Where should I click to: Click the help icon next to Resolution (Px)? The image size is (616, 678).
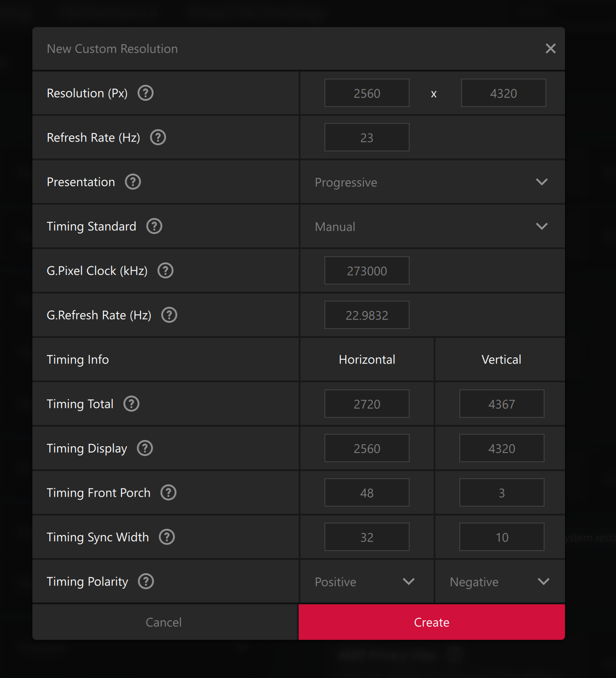[x=146, y=93]
